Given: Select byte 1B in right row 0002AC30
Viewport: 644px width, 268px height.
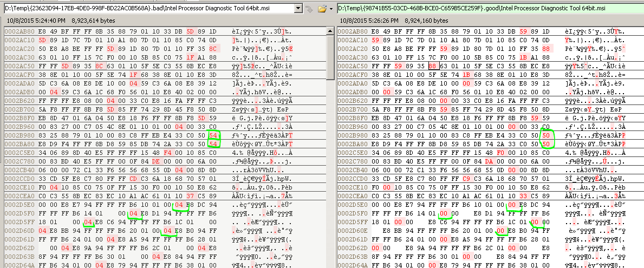Looking at the screenshot, I should pyautogui.click(x=523, y=58).
